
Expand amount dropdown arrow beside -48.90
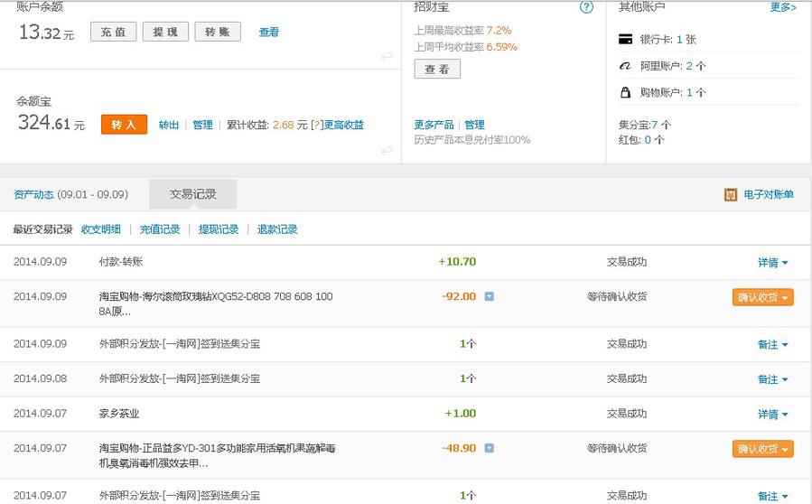[489, 448]
